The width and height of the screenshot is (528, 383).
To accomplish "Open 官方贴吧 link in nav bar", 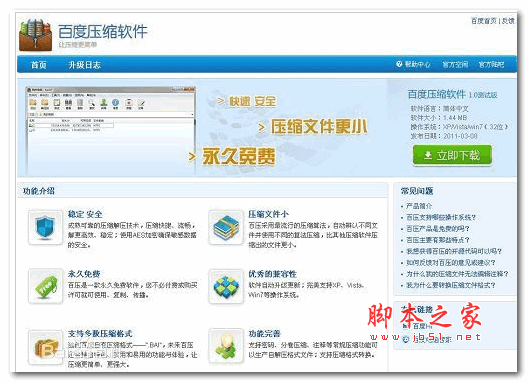I will point(491,64).
